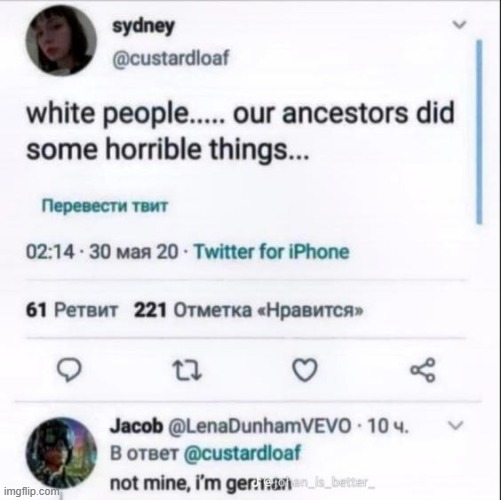The width and height of the screenshot is (501, 500).
Task: Click the Перевести твит translate link
Action: click(104, 206)
